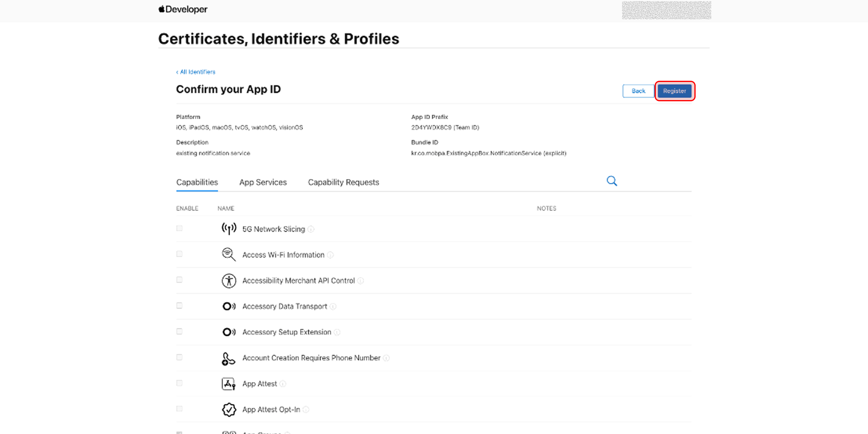Screen dimensions: 868x434
Task: Click the Register button
Action: (x=675, y=91)
